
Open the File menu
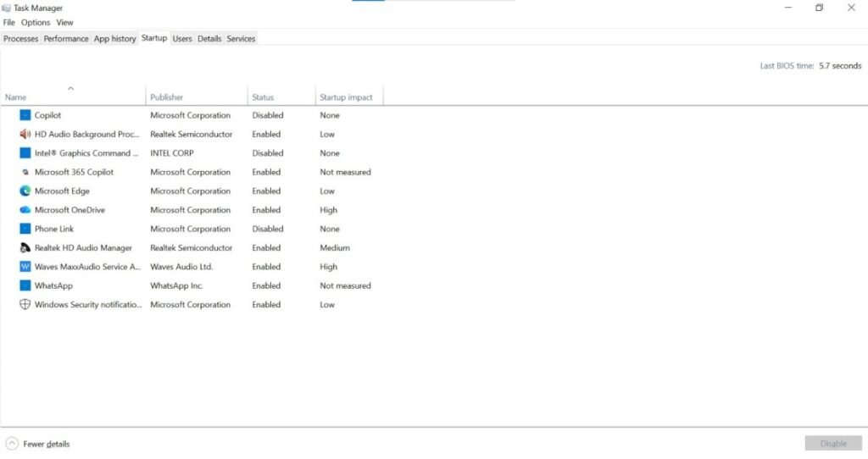(x=9, y=23)
